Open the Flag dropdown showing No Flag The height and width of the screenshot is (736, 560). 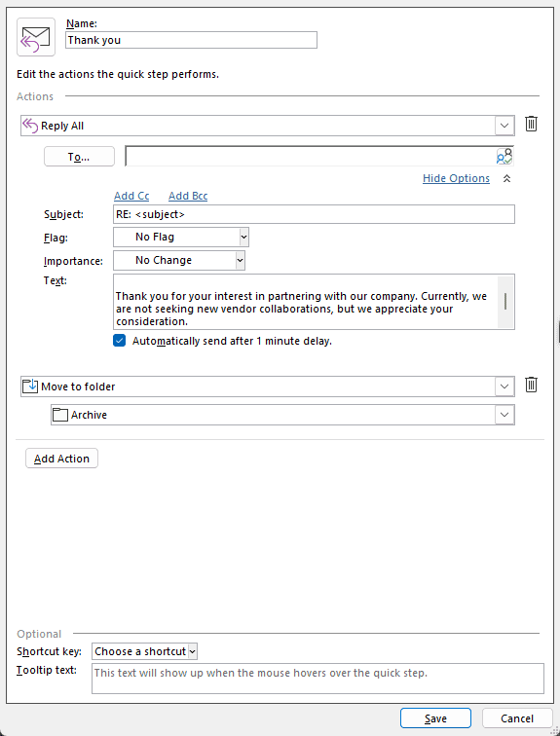pyautogui.click(x=181, y=237)
